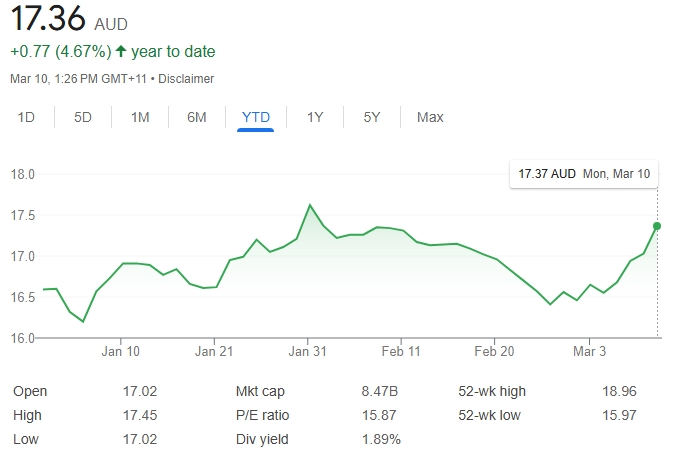The height and width of the screenshot is (452, 679).
Task: Click the 52-wk high value 18.96
Action: (x=620, y=391)
